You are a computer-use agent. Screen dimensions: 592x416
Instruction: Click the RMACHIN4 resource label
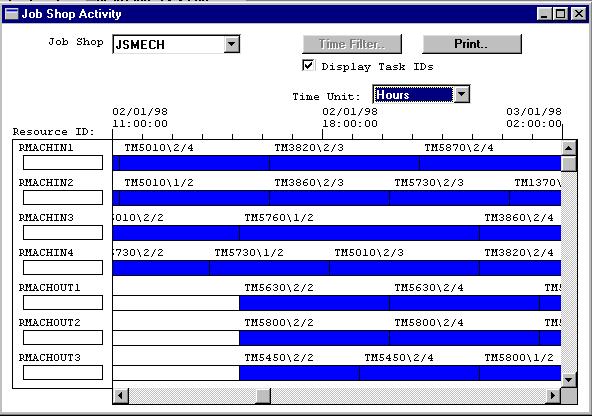pyautogui.click(x=46, y=253)
